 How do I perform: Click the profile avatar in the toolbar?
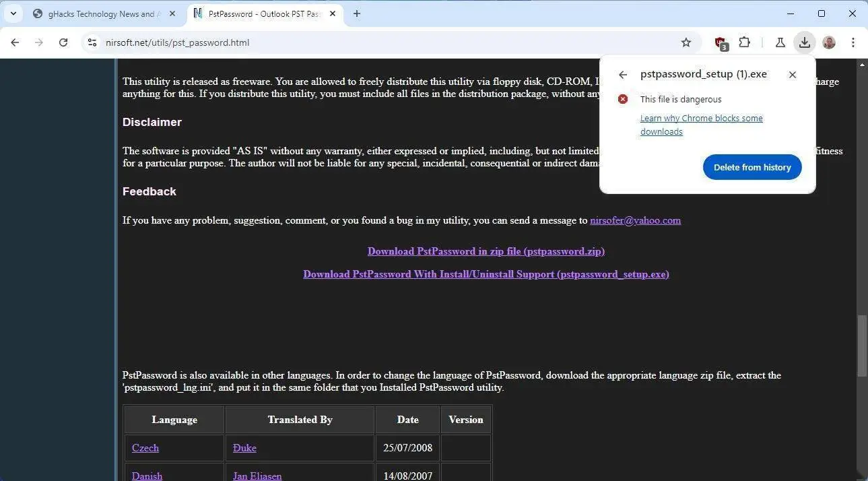(x=829, y=42)
